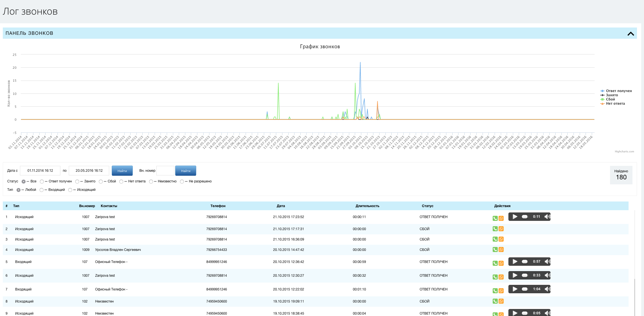This screenshot has height=316, width=644.
Task: Select status filter 'Сбой'
Action: [x=101, y=182]
